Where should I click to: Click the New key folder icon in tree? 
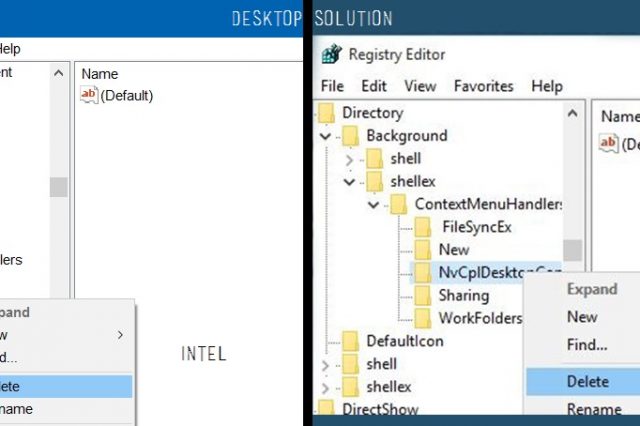422,249
